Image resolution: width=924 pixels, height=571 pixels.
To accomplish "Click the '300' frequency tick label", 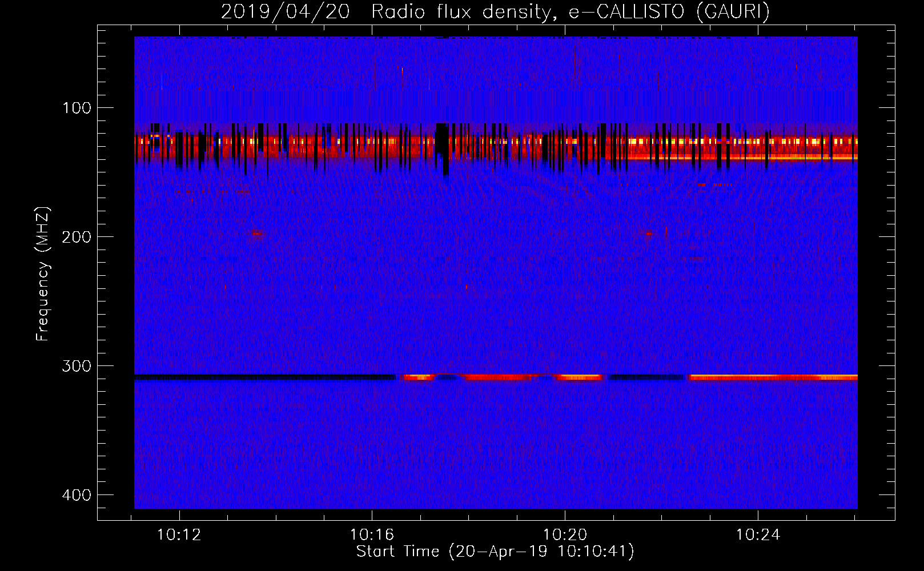I will (x=77, y=366).
